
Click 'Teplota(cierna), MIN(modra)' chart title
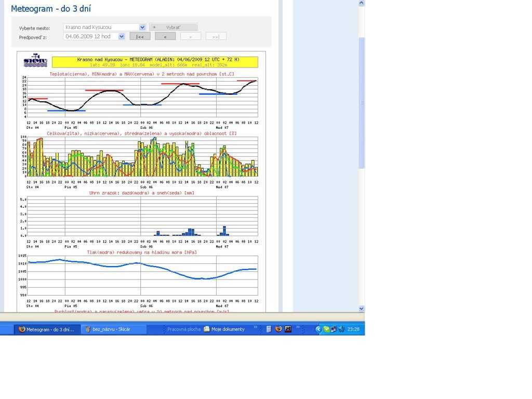142,74
